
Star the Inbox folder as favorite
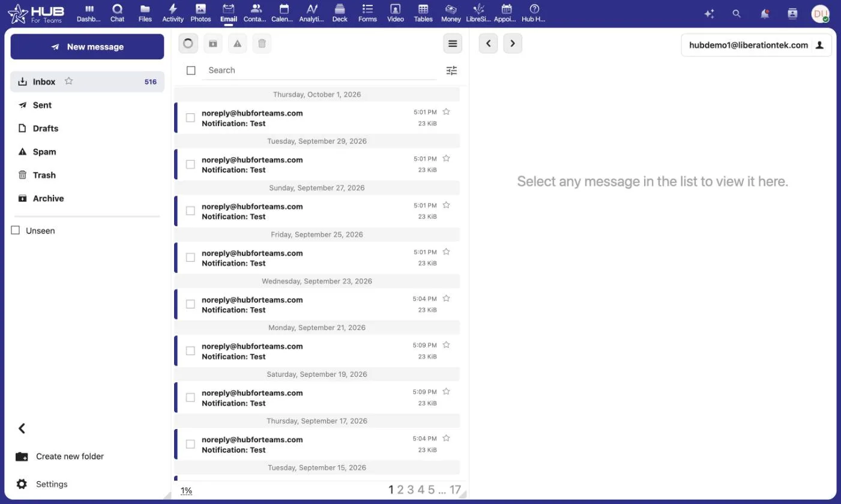[69, 81]
